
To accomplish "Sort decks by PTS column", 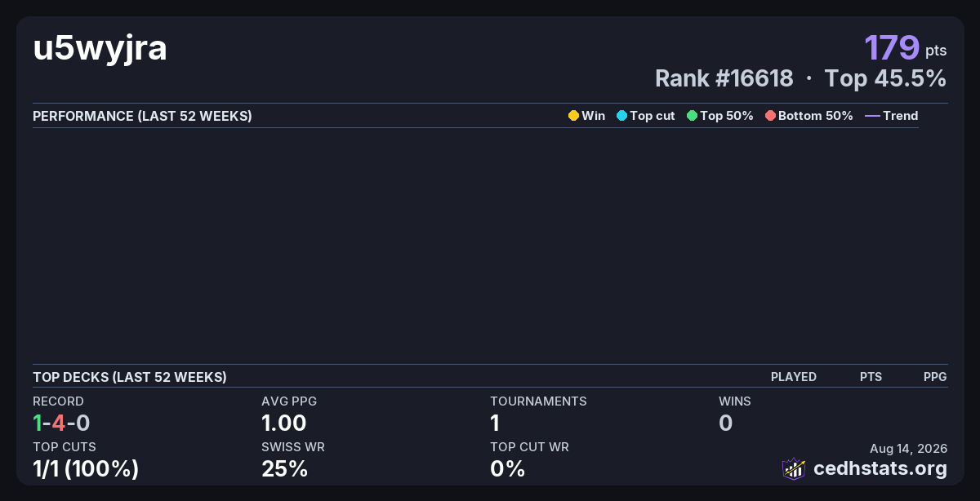I will (x=871, y=377).
